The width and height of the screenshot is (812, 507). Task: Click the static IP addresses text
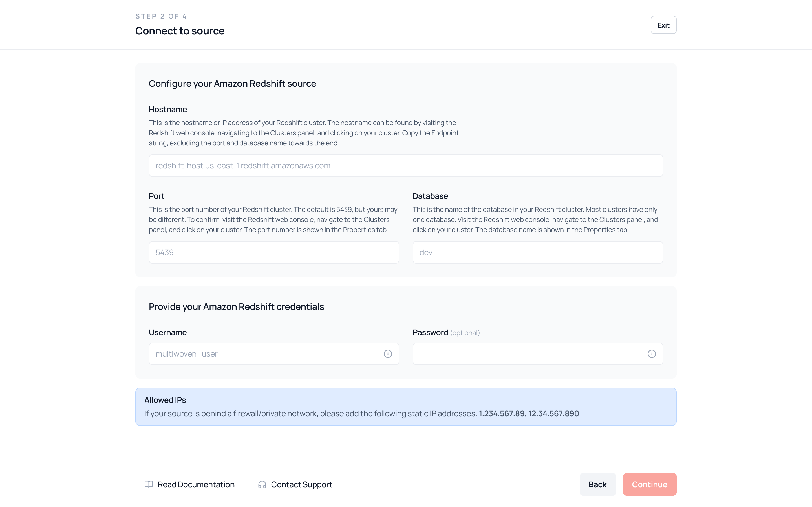528,413
